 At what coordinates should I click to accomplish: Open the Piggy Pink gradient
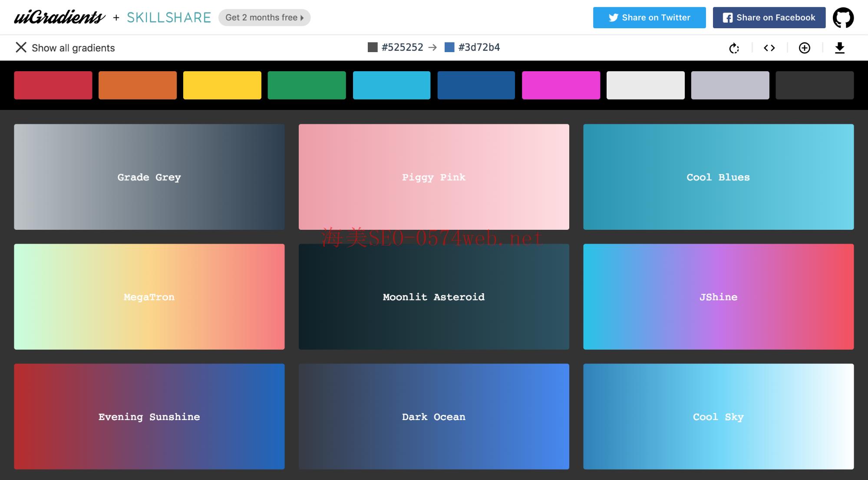(433, 177)
